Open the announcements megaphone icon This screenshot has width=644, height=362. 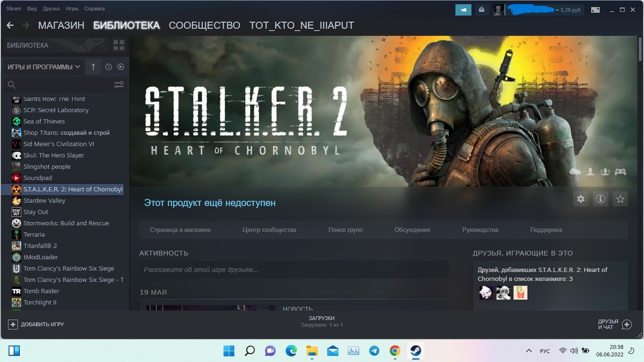click(463, 10)
